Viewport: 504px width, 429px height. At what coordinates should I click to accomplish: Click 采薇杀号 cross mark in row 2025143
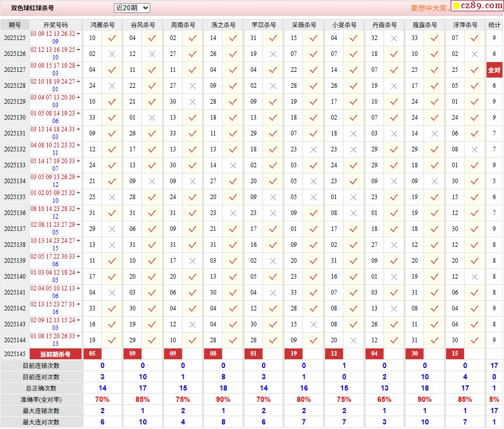pos(313,324)
